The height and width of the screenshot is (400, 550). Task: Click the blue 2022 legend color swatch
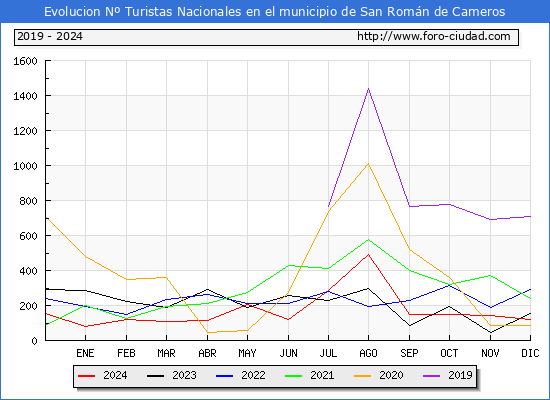(224, 376)
